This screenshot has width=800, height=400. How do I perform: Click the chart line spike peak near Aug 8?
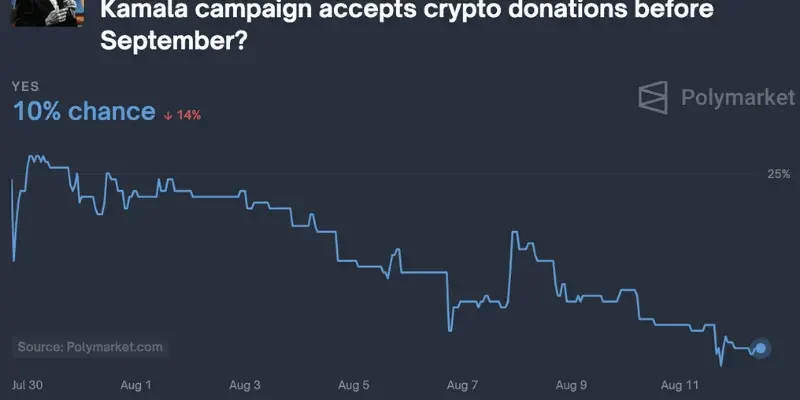(514, 232)
